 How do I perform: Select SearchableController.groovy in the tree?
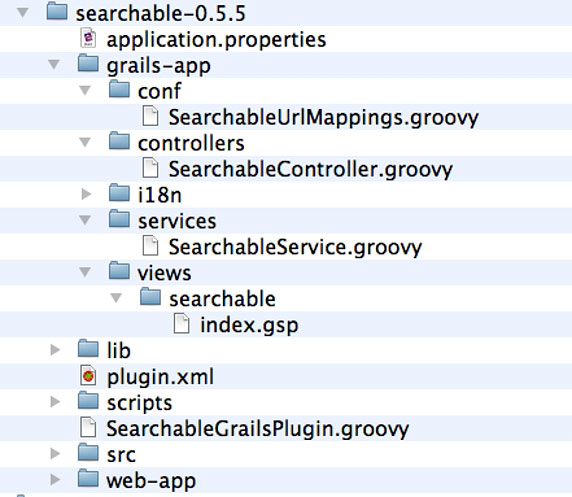coord(310,169)
